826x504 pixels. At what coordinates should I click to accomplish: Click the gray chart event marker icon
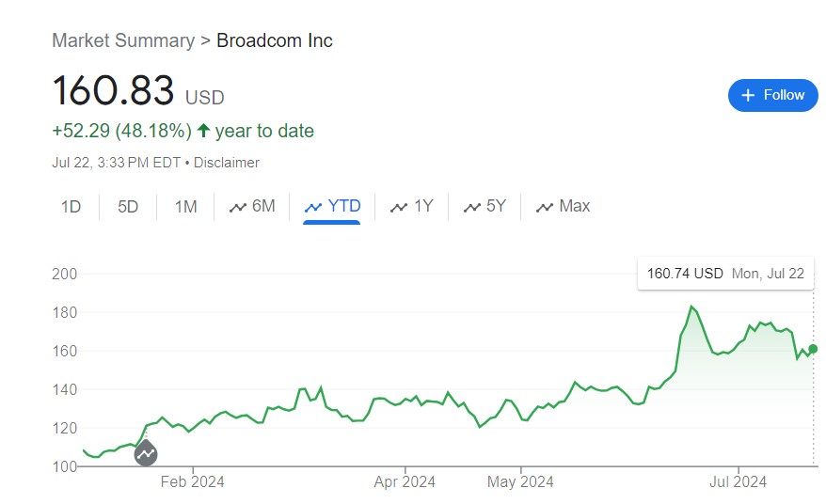(x=146, y=453)
